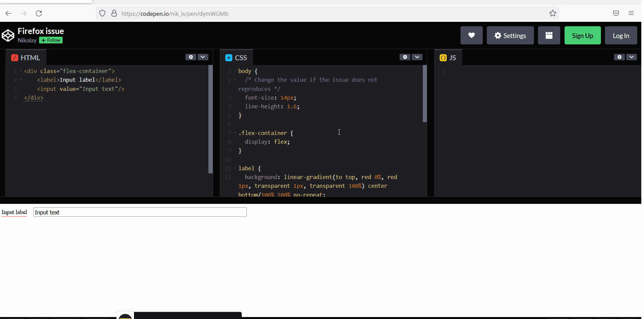Open the browser hamburger menu
The height and width of the screenshot is (319, 644).
pyautogui.click(x=631, y=13)
